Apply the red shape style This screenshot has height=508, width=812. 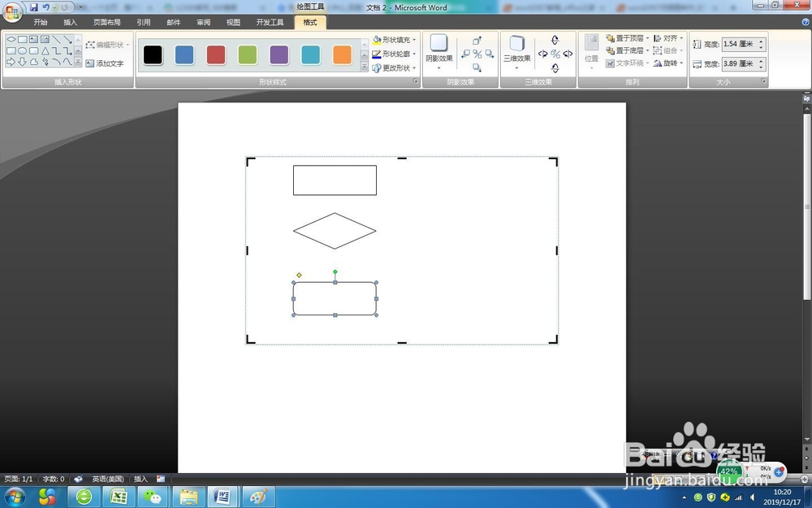(x=216, y=55)
